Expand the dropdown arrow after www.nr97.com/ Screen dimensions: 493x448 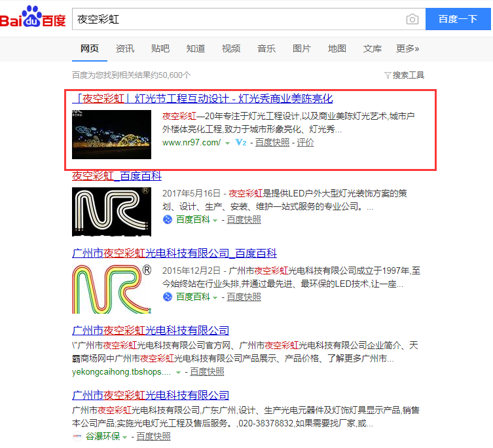pyautogui.click(x=228, y=143)
